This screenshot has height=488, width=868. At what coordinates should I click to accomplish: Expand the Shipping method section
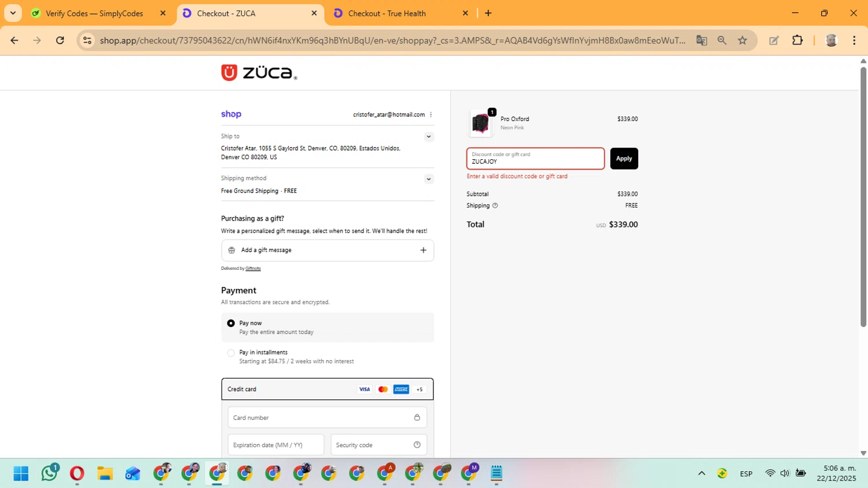tap(429, 179)
